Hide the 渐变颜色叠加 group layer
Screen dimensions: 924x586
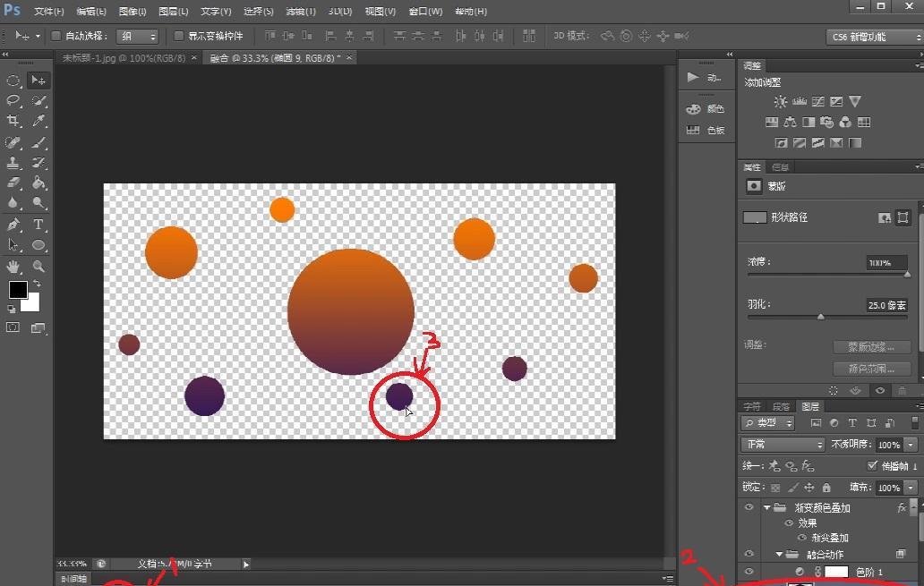tap(749, 507)
